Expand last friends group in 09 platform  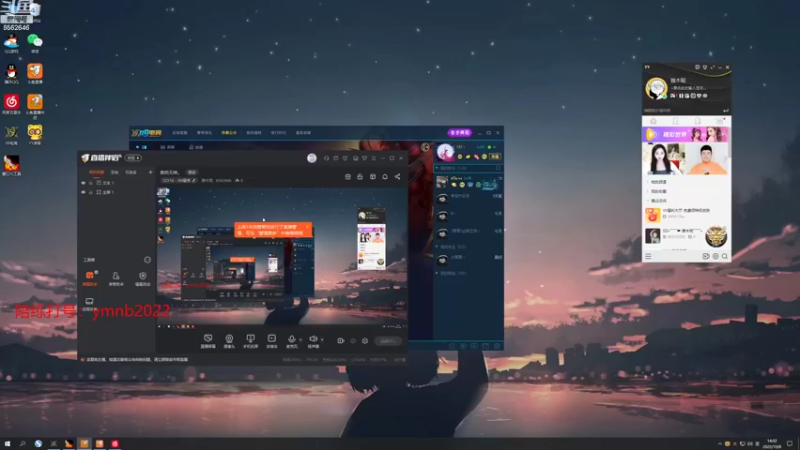coord(437,273)
